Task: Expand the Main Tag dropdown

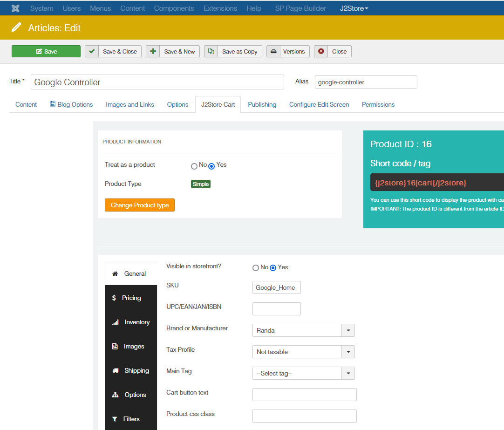Action: (348, 373)
